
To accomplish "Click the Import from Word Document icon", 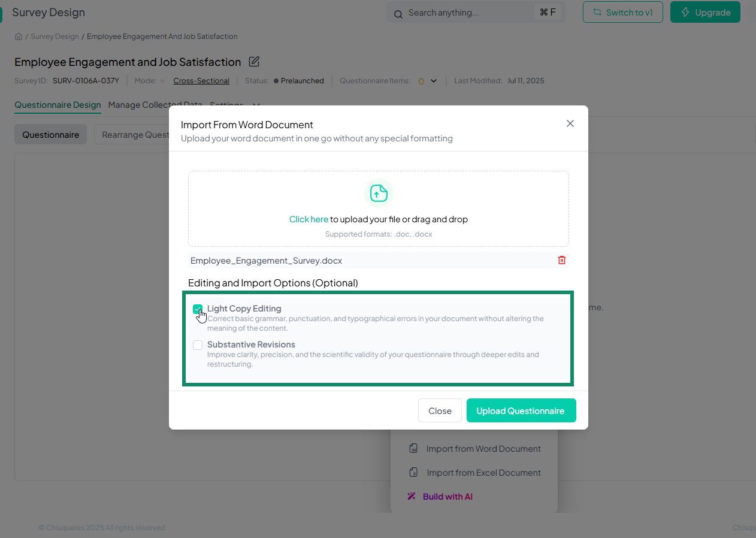I will (413, 449).
